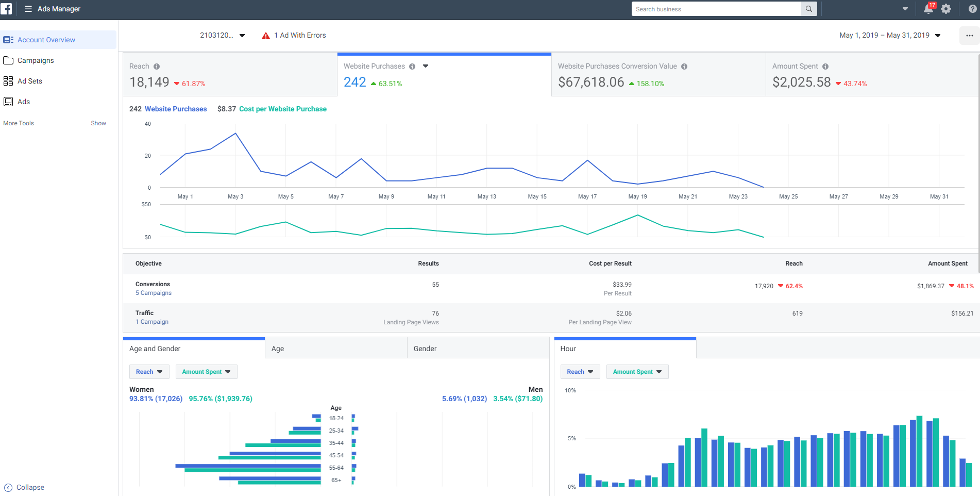
Task: Open the 1 Campaign link under Traffic
Action: pos(152,322)
